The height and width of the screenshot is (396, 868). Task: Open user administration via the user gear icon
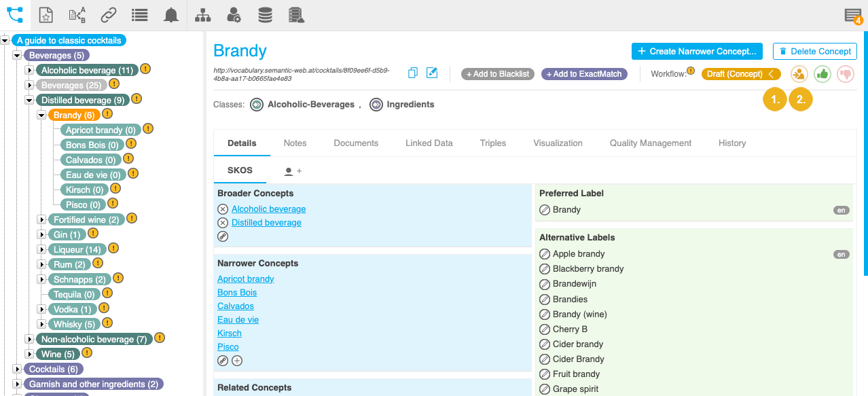(233, 14)
